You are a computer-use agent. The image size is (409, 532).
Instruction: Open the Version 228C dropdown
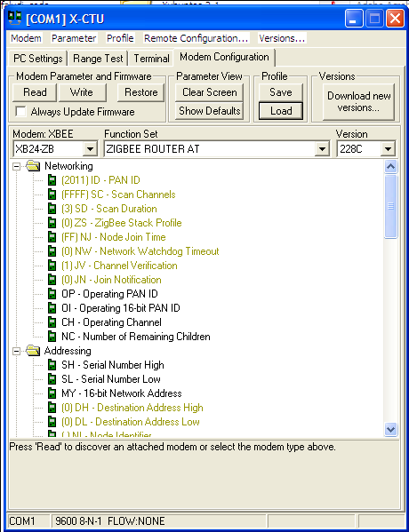point(388,149)
